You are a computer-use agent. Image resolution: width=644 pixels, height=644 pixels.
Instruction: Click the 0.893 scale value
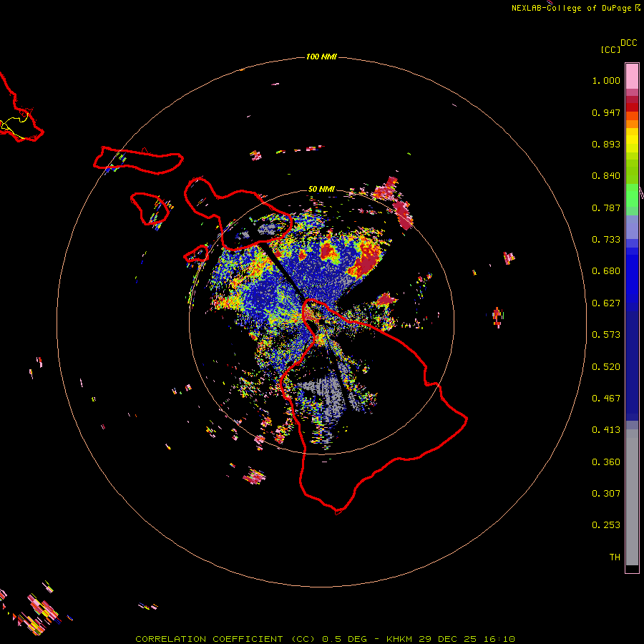[606, 144]
